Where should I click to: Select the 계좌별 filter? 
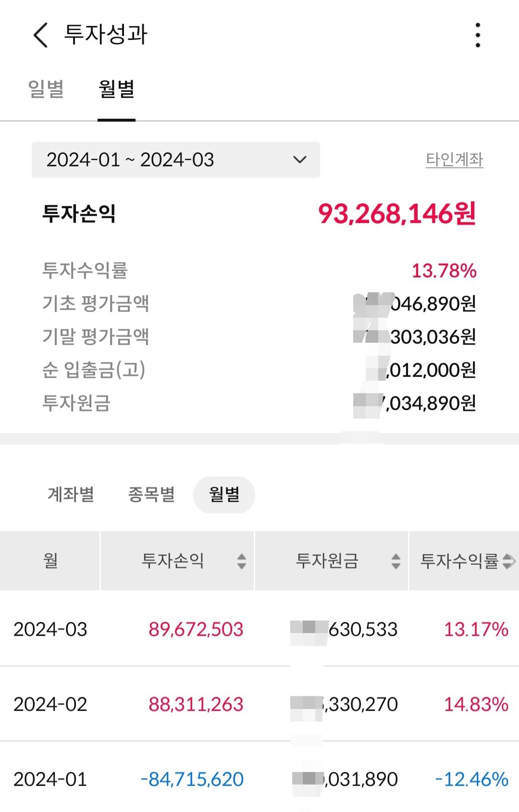[71, 494]
